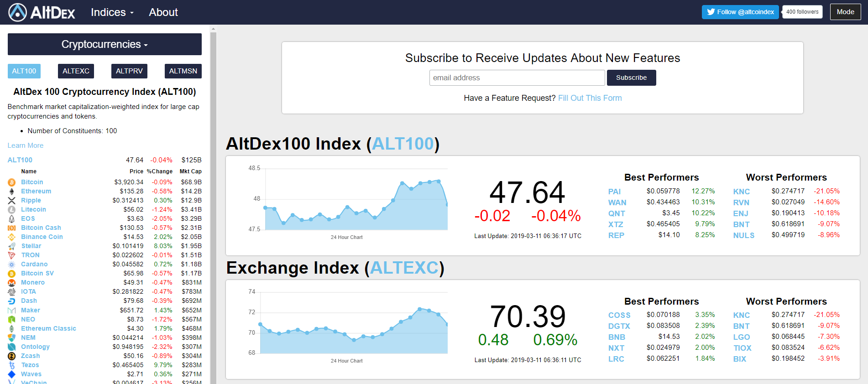Click the Zcash coin icon
The width and height of the screenshot is (868, 384).
coord(12,356)
